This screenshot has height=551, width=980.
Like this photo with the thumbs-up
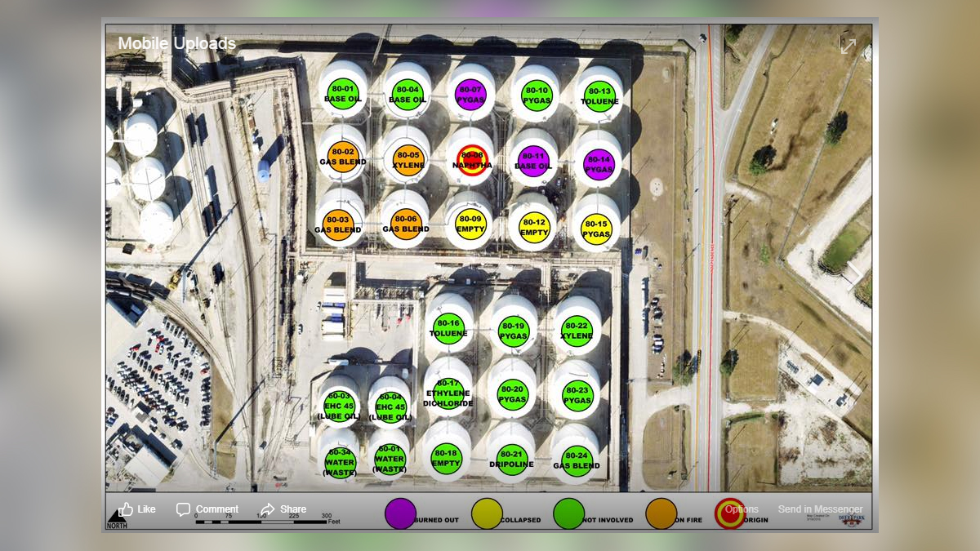(136, 509)
